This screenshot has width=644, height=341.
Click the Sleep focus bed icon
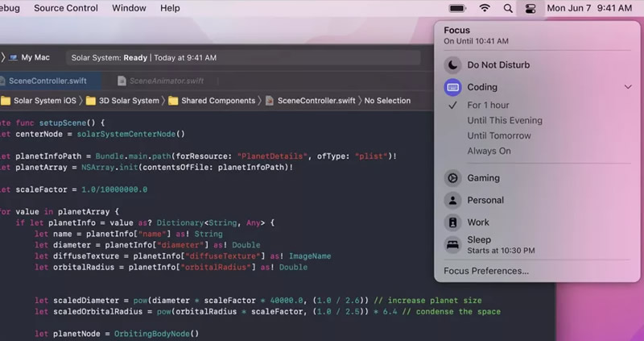click(x=452, y=245)
